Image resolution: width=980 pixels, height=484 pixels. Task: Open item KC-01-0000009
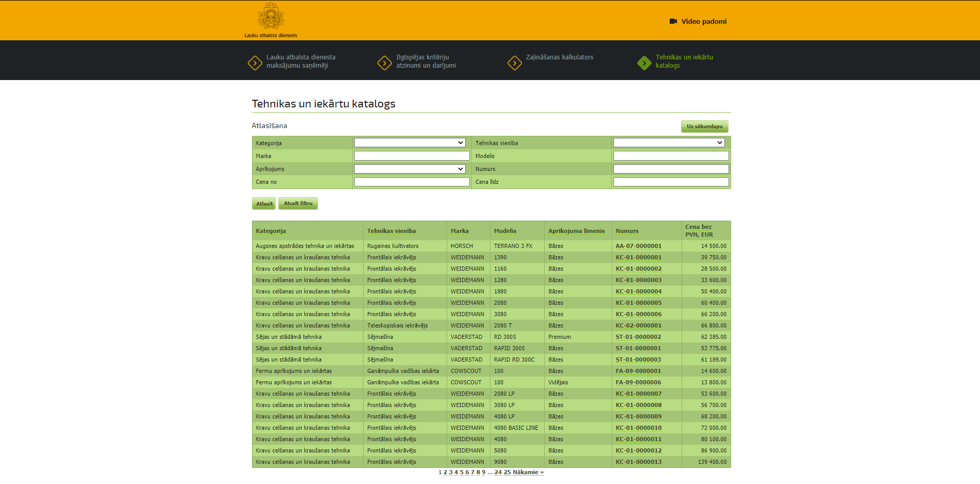click(638, 416)
